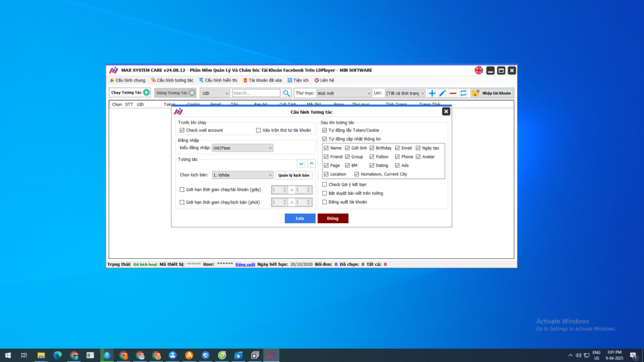Click the pencil edit icon in toolbar

click(x=442, y=93)
